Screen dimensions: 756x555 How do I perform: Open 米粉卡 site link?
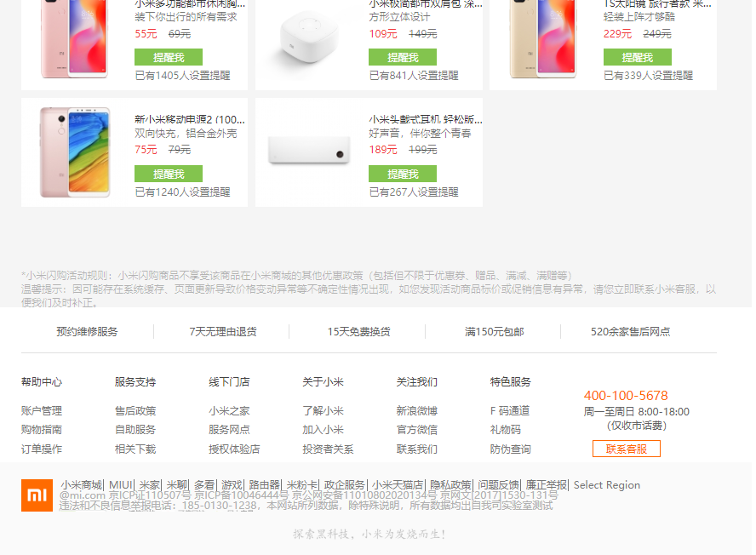(x=302, y=484)
